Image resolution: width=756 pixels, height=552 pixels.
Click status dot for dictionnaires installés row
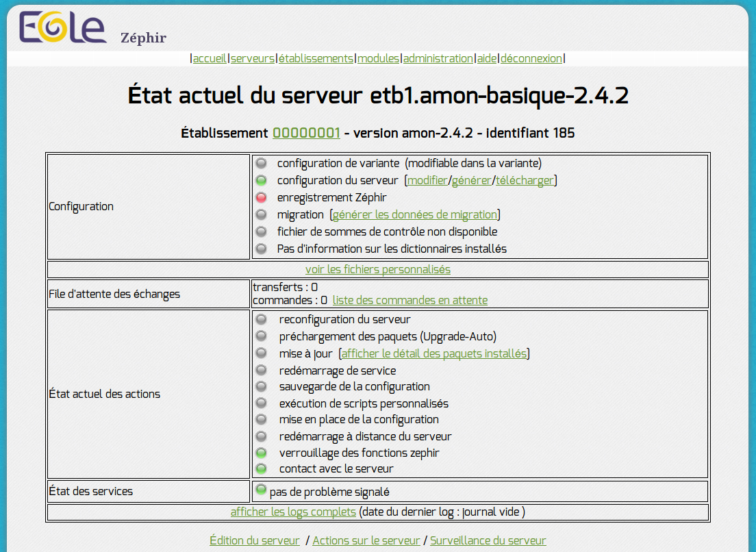[x=262, y=249]
